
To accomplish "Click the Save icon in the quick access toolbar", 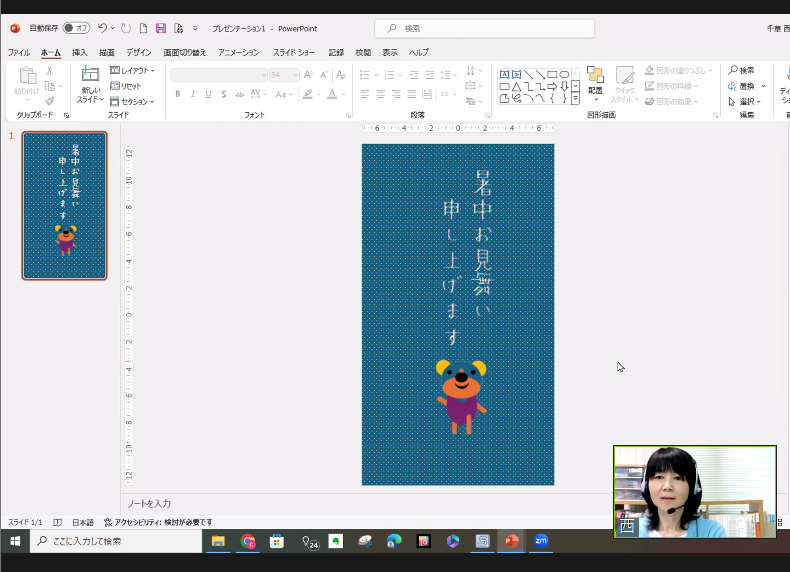I will tap(160, 28).
